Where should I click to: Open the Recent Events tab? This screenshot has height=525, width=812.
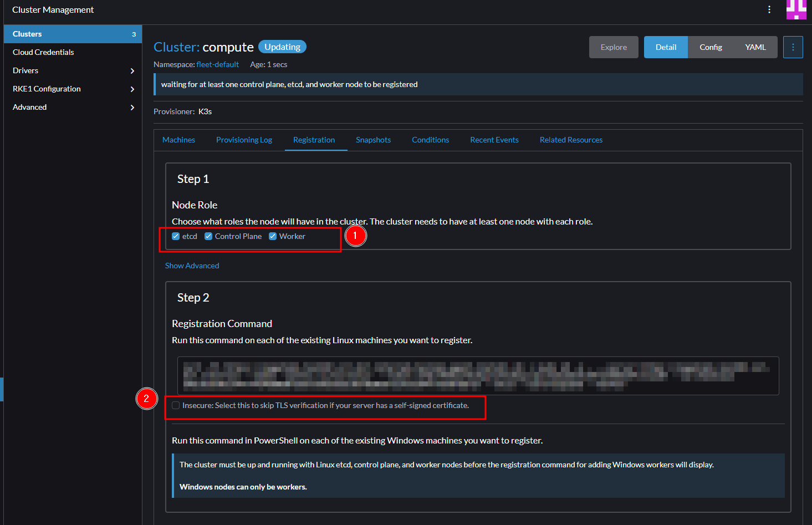(x=494, y=140)
